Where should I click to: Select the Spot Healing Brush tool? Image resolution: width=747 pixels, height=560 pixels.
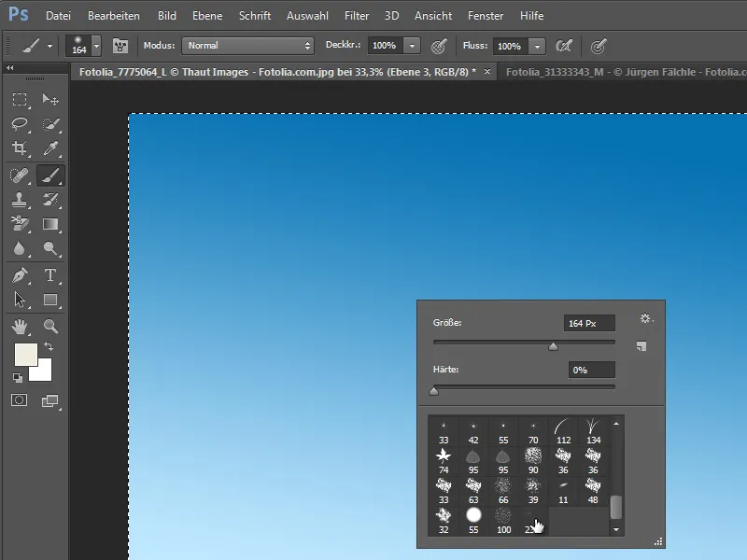tap(20, 175)
